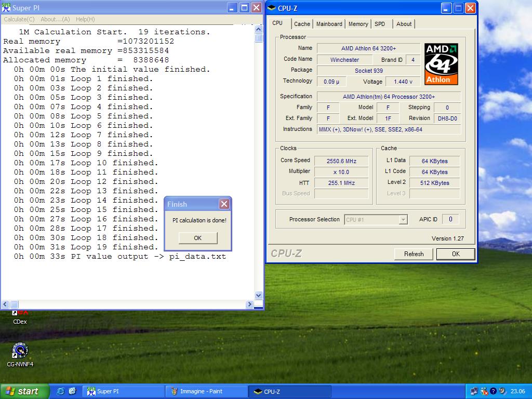Minimize the Super PI window
The image size is (532, 399).
(232, 8)
